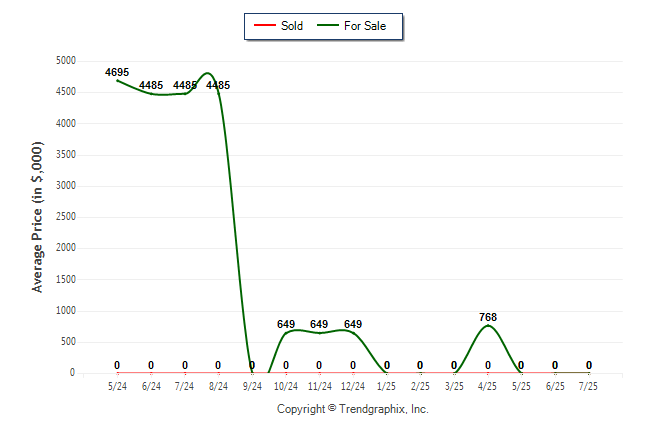Click the 649 label above 12/24
The height and width of the screenshot is (434, 646).
(x=353, y=324)
